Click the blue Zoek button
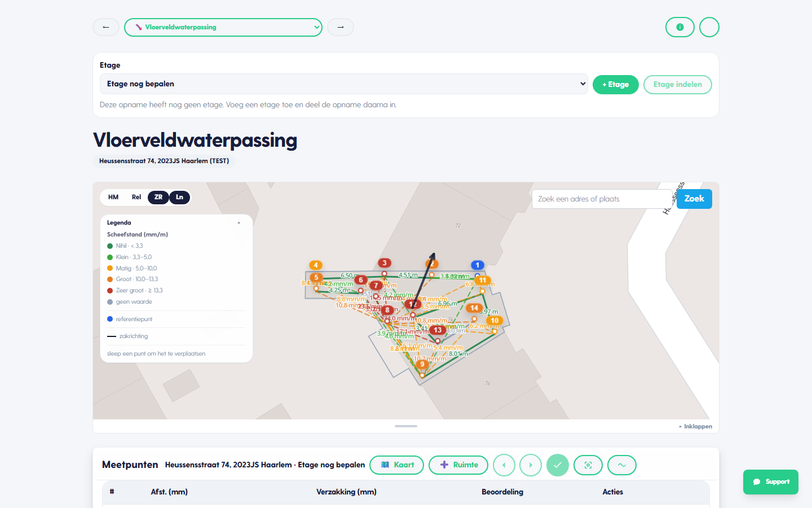Viewport: 812px width, 508px height. tap(694, 199)
